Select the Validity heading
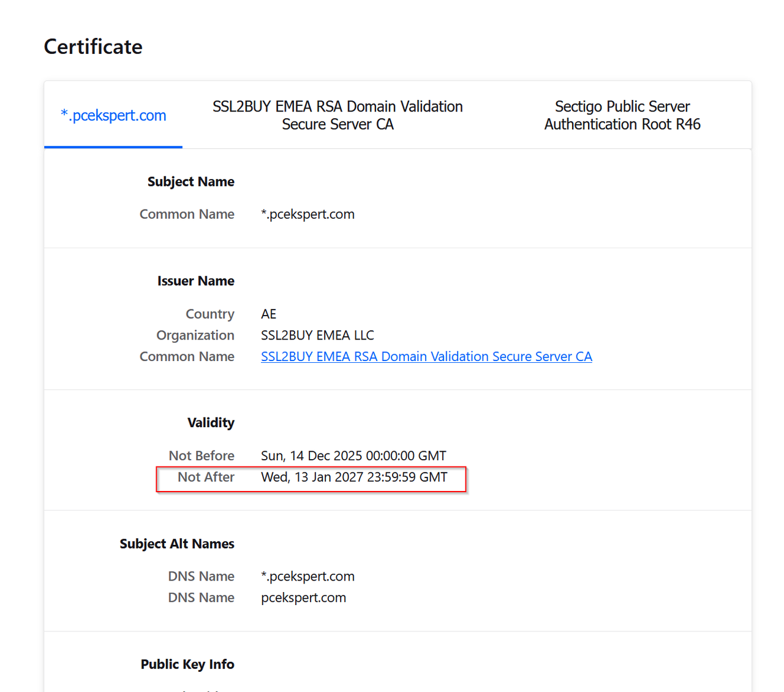The height and width of the screenshot is (692, 784). tap(211, 423)
